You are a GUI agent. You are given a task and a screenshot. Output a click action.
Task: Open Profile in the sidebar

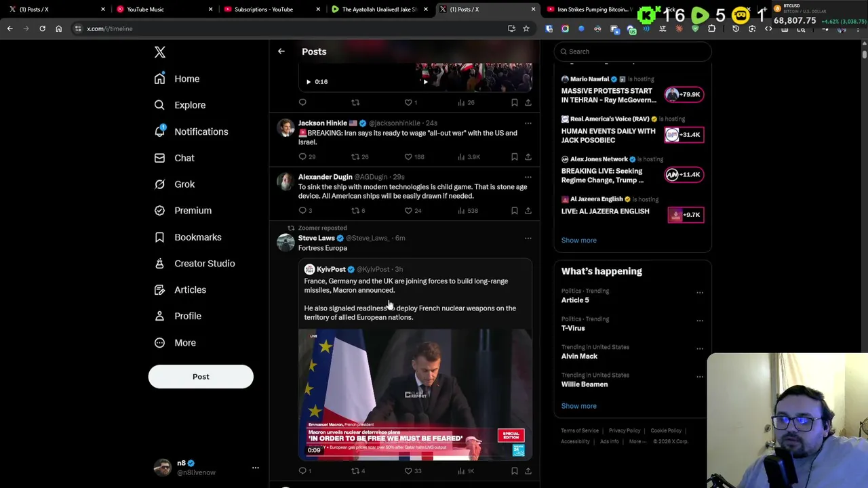[x=178, y=316]
